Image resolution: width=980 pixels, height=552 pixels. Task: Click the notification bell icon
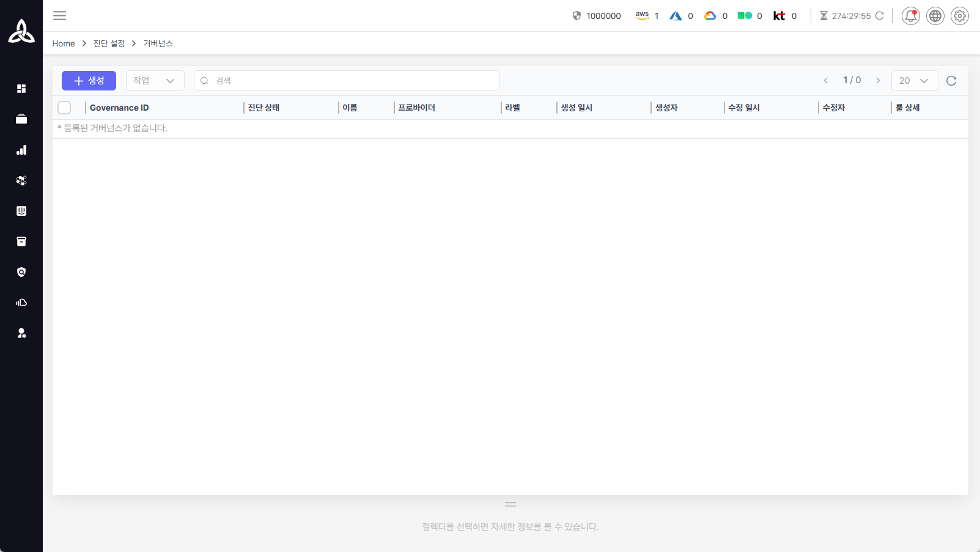910,16
